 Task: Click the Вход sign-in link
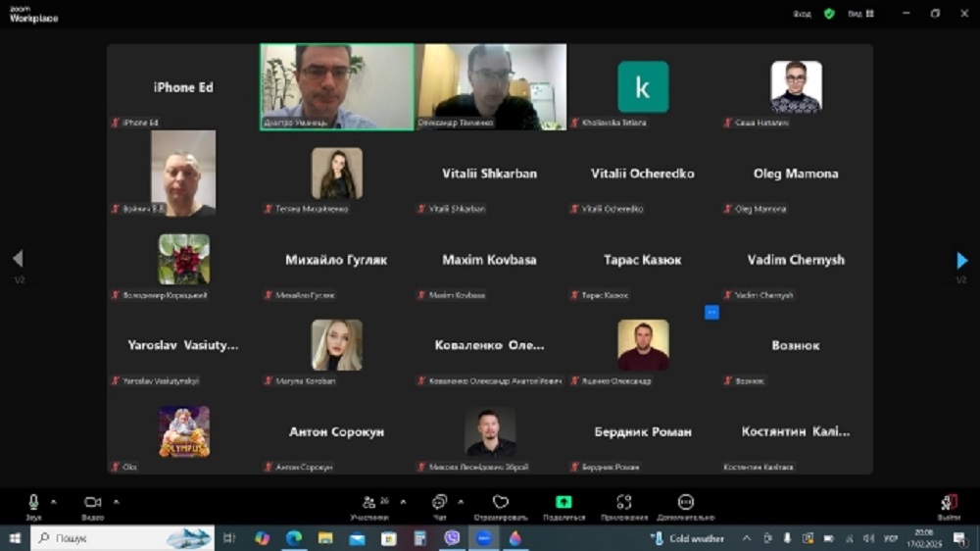point(802,14)
